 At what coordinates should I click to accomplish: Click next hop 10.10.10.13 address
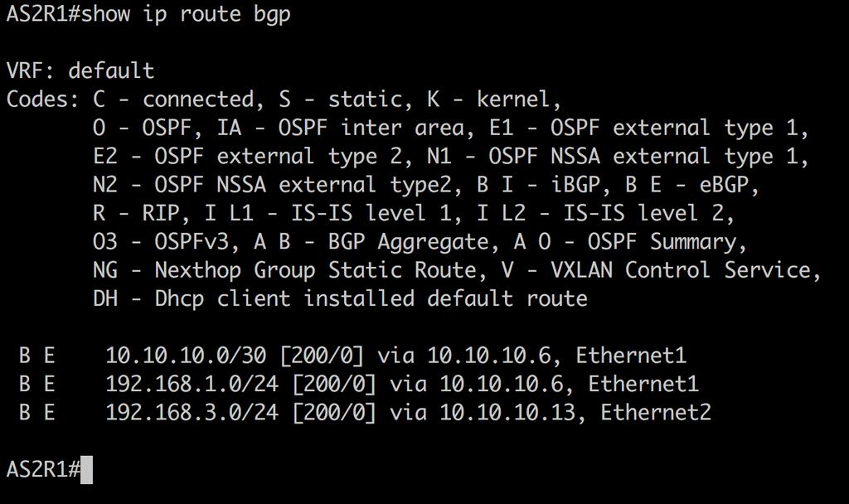(x=507, y=413)
